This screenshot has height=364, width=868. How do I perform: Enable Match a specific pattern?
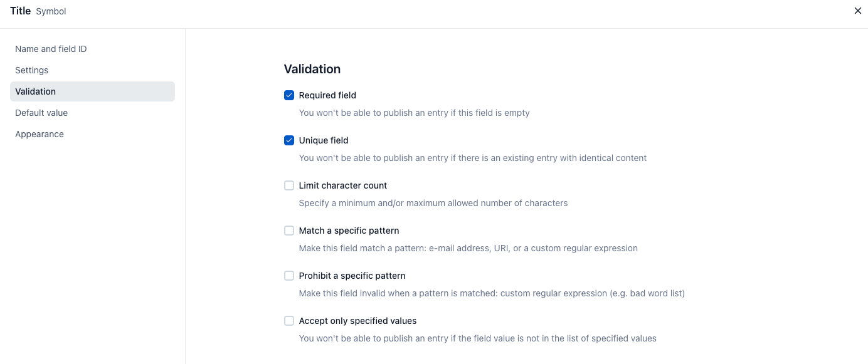click(x=288, y=230)
